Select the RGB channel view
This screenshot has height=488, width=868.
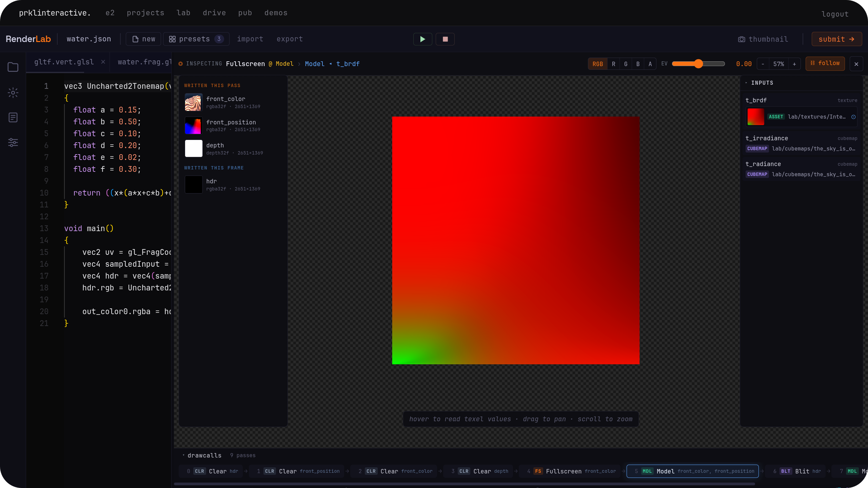pyautogui.click(x=598, y=64)
